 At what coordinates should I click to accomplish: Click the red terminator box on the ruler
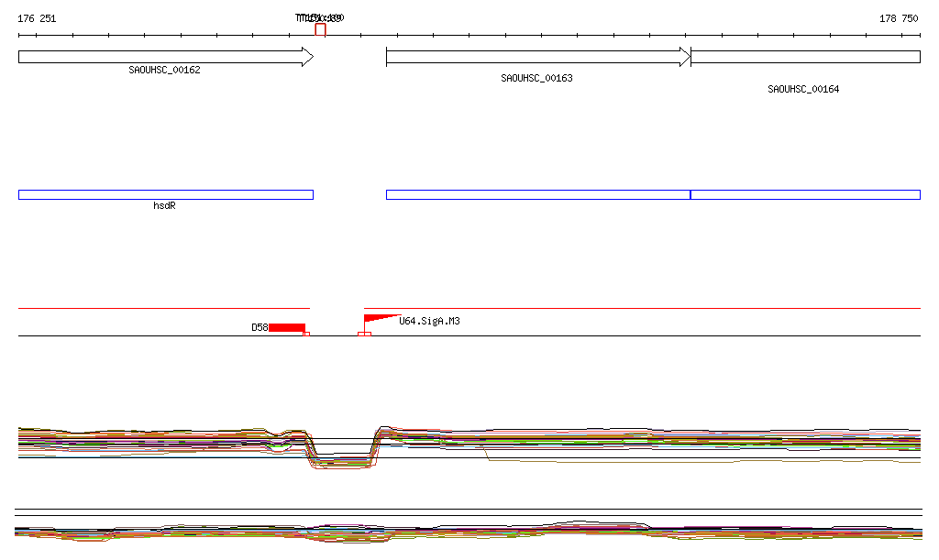pyautogui.click(x=320, y=29)
